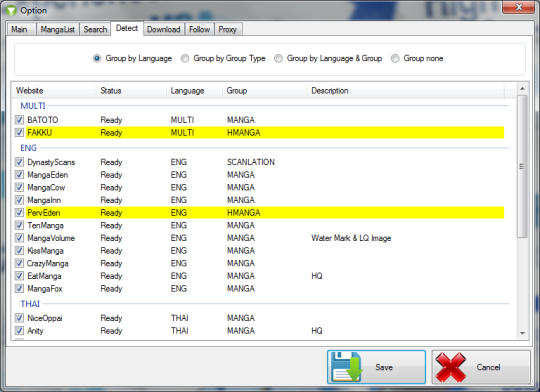Toggle the EatManga checkbox
This screenshot has height=392, width=540.
click(x=19, y=276)
